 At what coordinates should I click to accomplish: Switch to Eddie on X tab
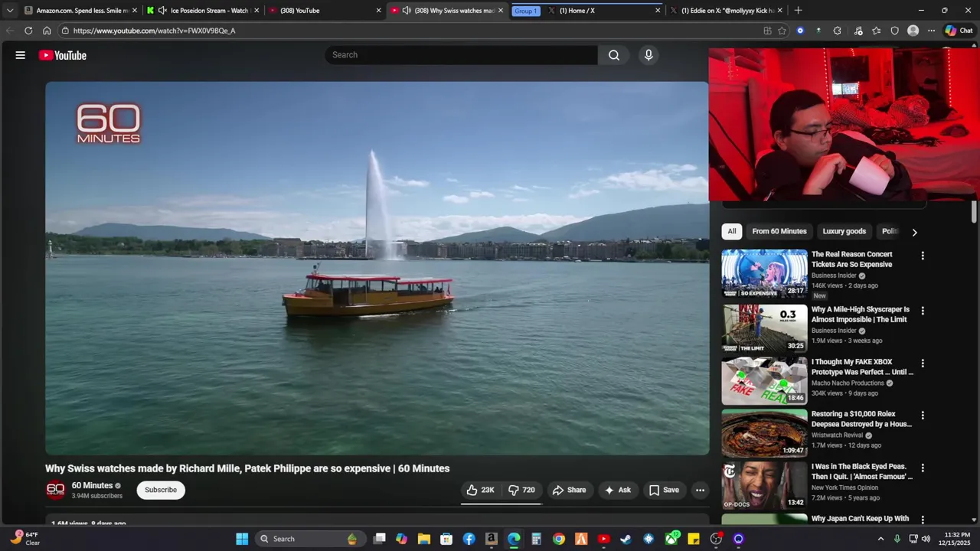[727, 11]
